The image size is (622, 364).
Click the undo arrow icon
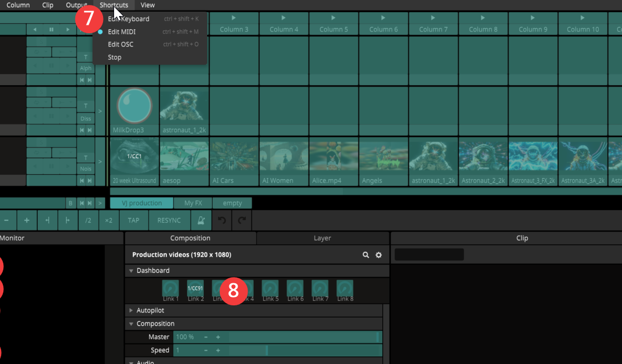click(222, 220)
